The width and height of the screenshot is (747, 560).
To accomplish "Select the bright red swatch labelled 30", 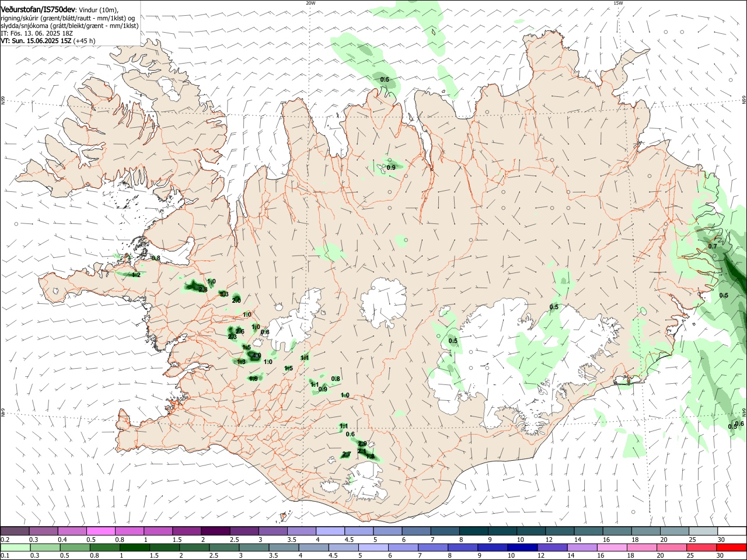I will tap(732, 547).
